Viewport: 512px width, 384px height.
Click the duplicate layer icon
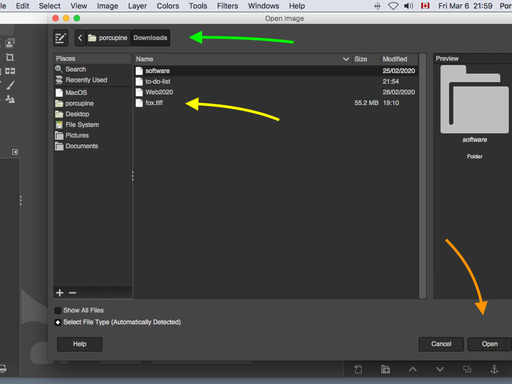tap(467, 369)
